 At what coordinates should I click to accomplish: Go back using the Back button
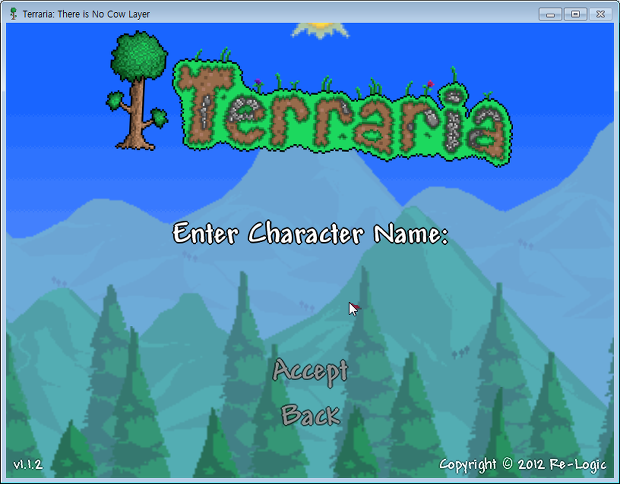(310, 415)
